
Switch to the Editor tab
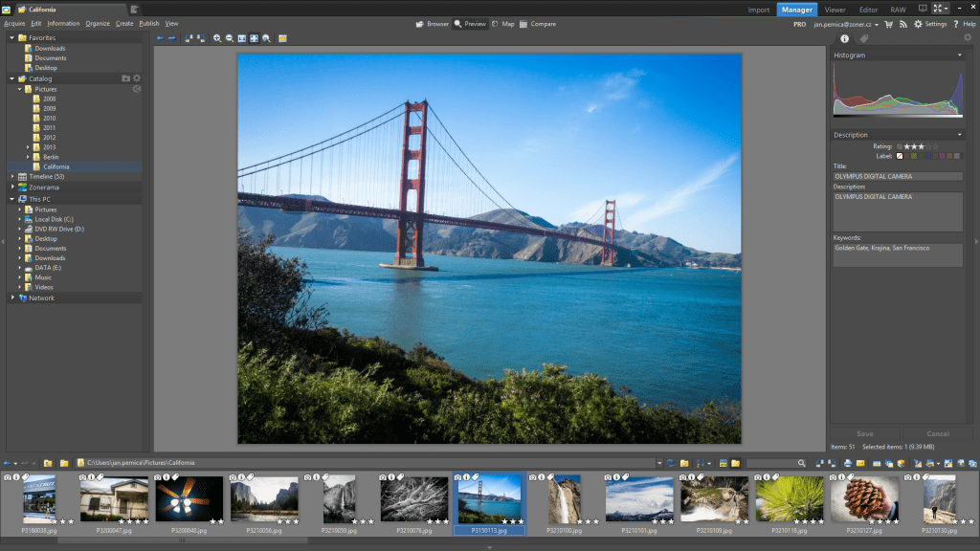tap(868, 10)
